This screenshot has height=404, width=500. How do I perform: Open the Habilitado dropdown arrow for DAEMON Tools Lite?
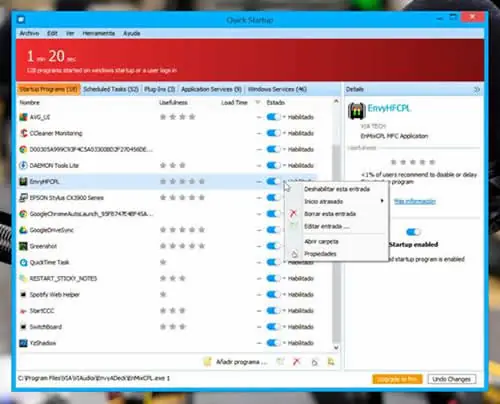tap(284, 165)
